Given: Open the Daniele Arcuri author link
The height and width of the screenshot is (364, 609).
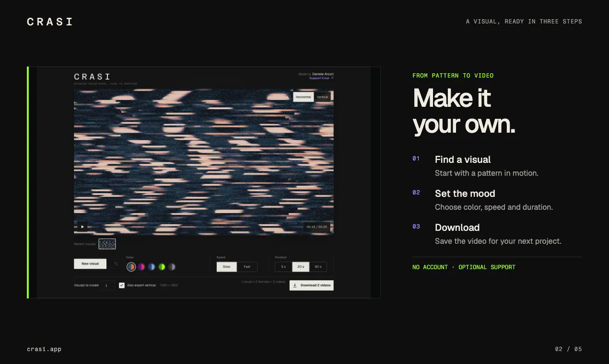Looking at the screenshot, I should point(323,74).
